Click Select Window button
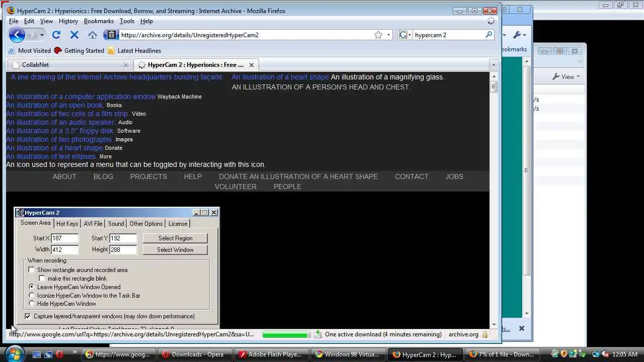 point(175,250)
